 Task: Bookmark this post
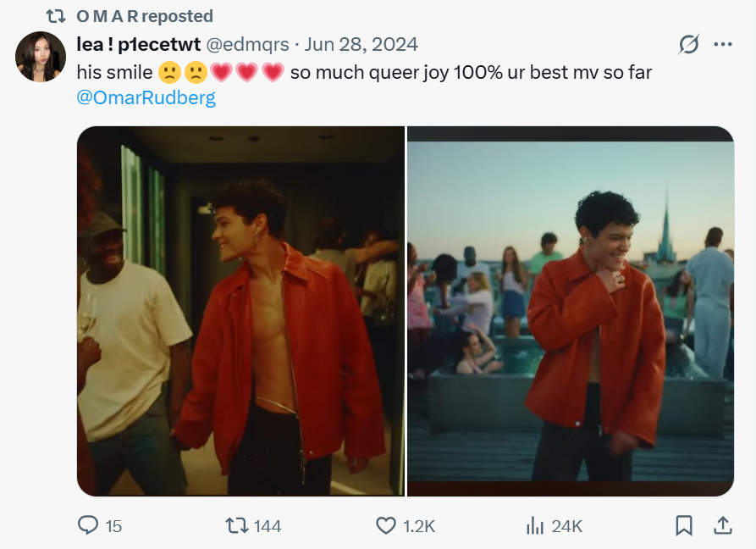(x=684, y=526)
